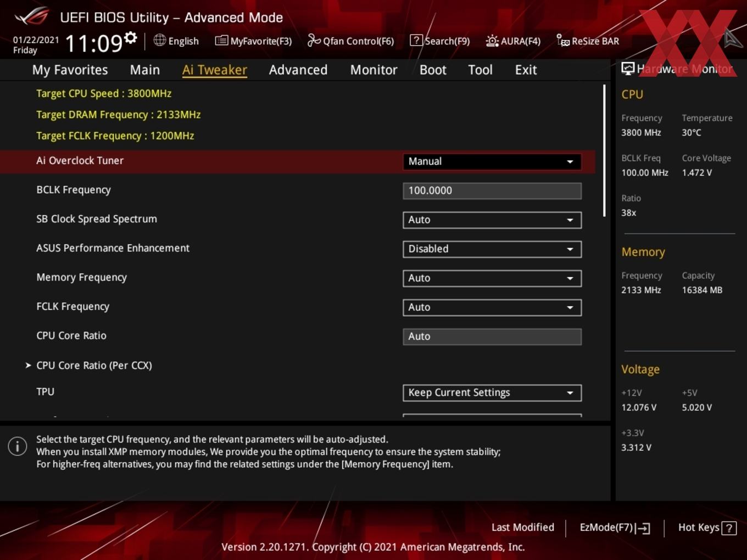Click the Search question mark icon
The width and height of the screenshot is (747, 560).
(416, 40)
